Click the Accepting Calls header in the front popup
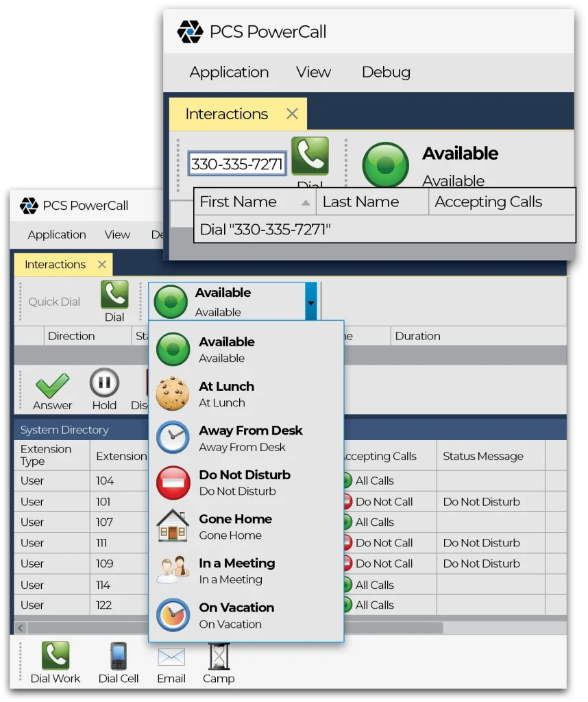The height and width of the screenshot is (702, 588). [501, 202]
